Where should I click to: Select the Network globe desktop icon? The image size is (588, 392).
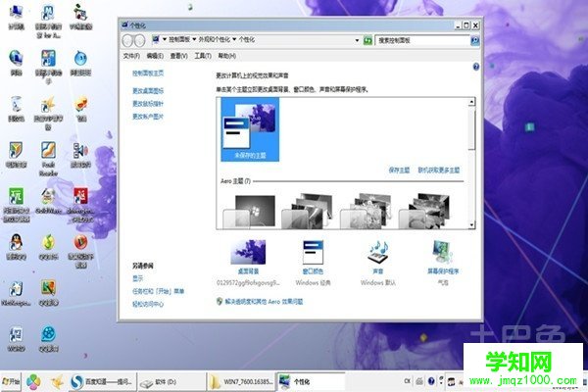point(16,63)
